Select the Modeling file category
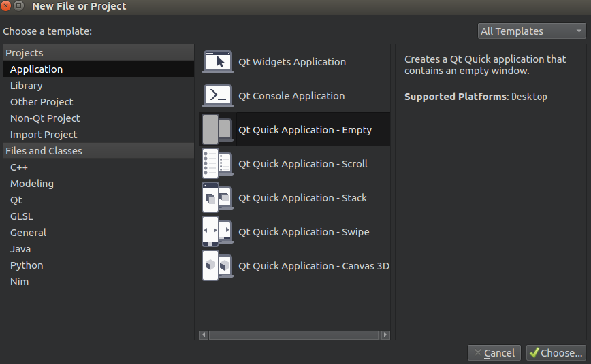The width and height of the screenshot is (591, 364). [x=98, y=184]
